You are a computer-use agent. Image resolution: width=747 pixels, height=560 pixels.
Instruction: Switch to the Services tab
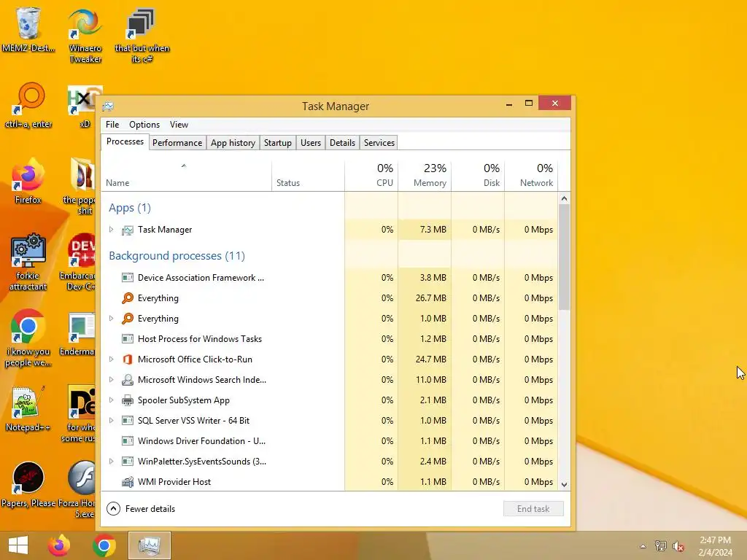click(x=379, y=143)
